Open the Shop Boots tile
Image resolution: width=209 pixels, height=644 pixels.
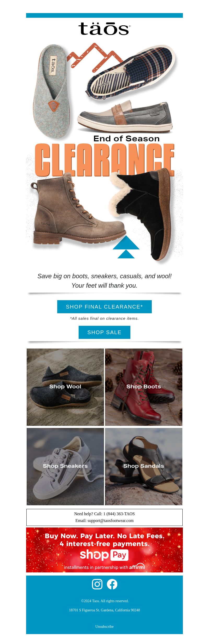[144, 387]
